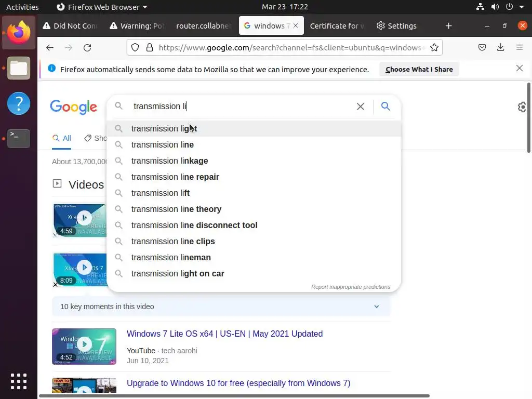
Task: Switch to the Did Not Connect tab
Action: (70, 26)
